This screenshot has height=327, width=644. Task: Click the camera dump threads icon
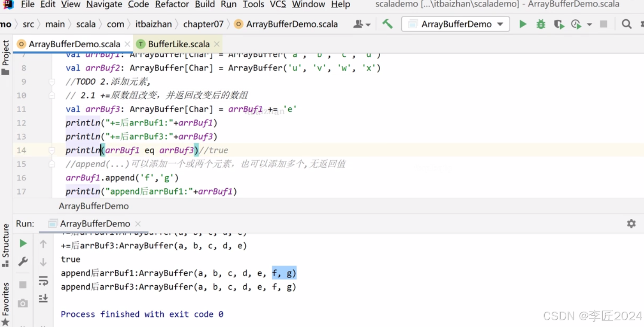click(x=23, y=303)
